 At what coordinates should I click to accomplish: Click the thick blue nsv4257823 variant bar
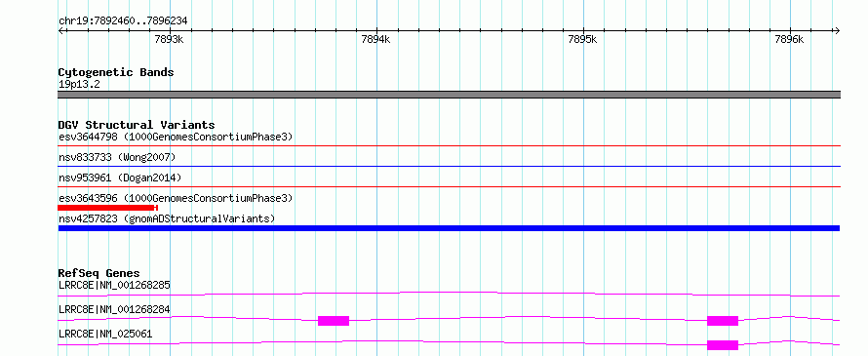click(x=449, y=228)
